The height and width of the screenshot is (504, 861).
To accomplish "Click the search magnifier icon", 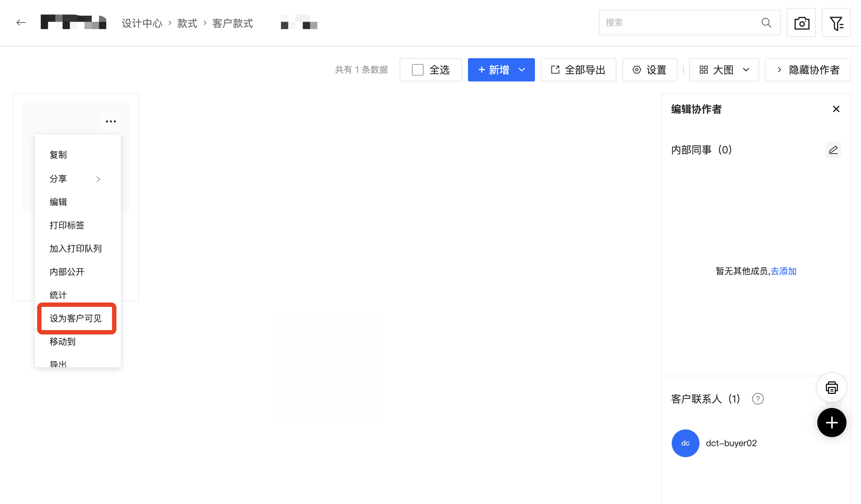I will [766, 23].
